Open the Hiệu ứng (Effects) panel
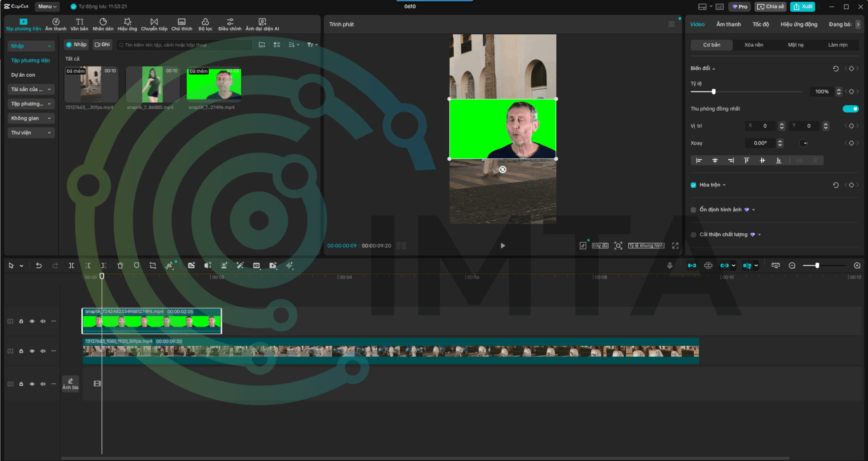Viewport: 868px width, 461px height. tap(127, 24)
